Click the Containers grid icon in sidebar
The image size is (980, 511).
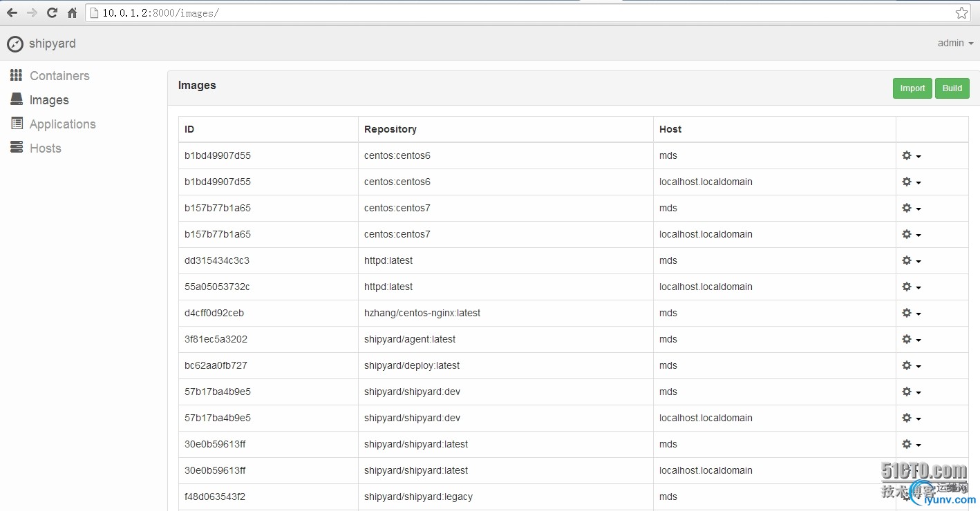(16, 75)
